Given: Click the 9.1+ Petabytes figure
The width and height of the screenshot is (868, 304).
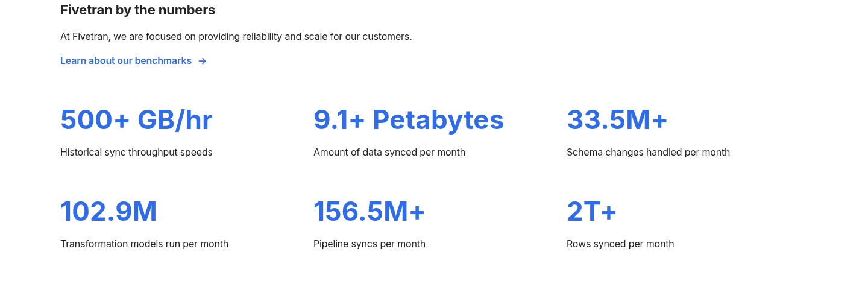Looking at the screenshot, I should pos(409,119).
